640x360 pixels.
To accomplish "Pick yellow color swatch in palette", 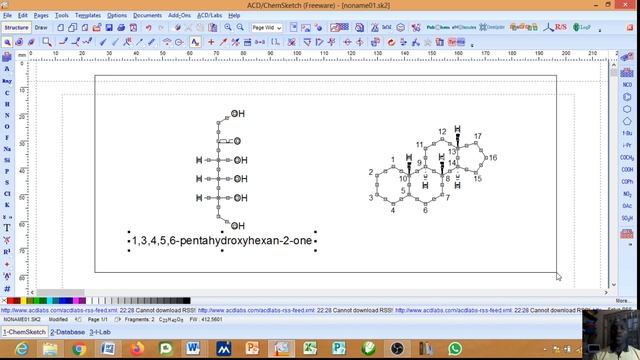I will point(23,301).
